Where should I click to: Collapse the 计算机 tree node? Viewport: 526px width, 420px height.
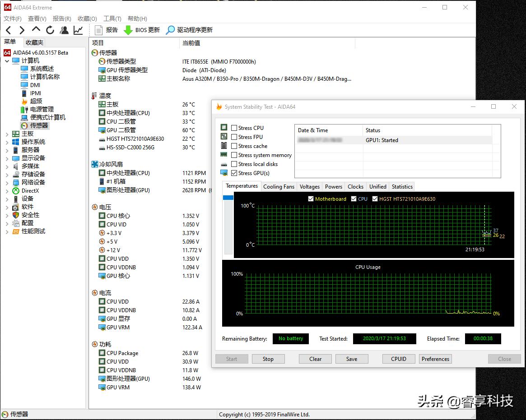[7, 60]
